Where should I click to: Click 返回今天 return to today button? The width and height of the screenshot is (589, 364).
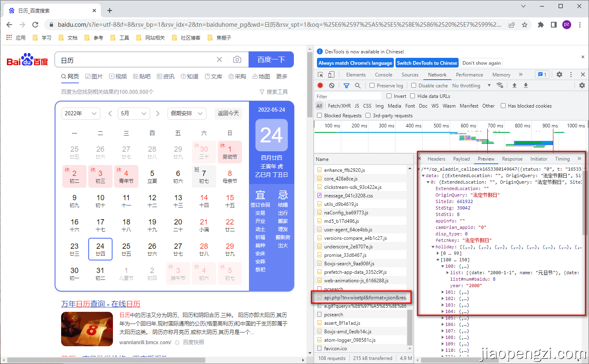228,114
